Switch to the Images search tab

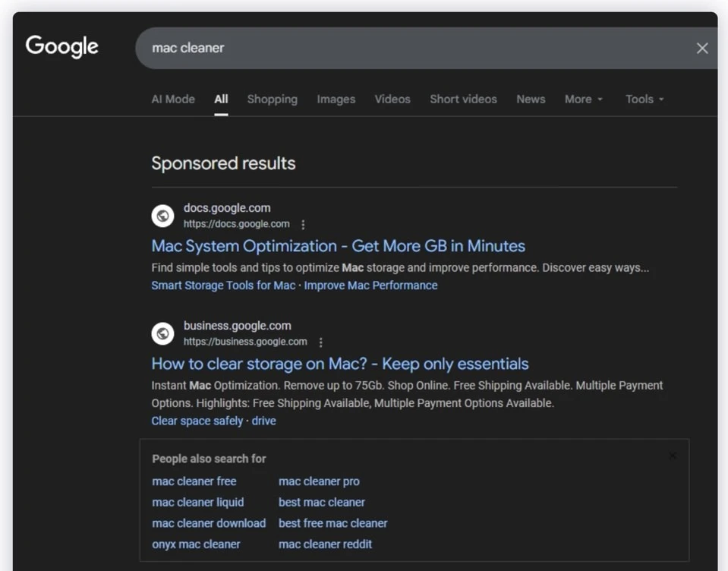point(336,99)
